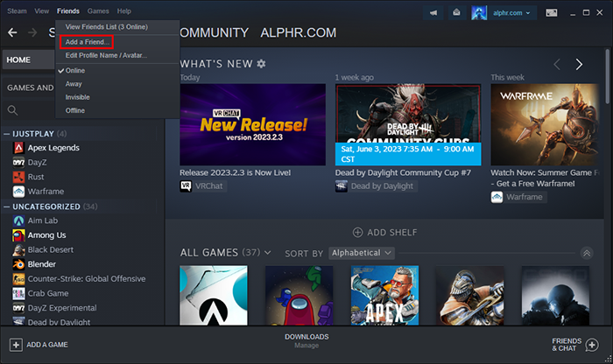Click the VRChat tag icon
The width and height of the screenshot is (613, 364).
tap(186, 185)
